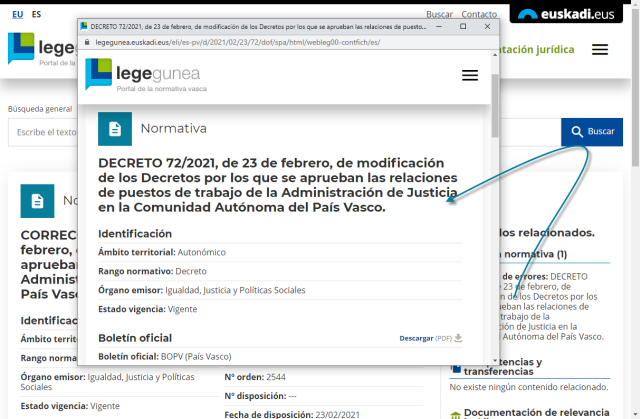Switch language to EU
Image resolution: width=640 pixels, height=419 pixels.
(18, 14)
